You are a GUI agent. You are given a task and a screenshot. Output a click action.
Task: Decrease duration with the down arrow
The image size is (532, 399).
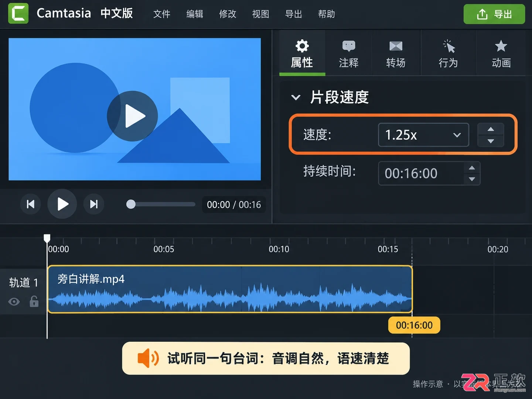tap(472, 179)
